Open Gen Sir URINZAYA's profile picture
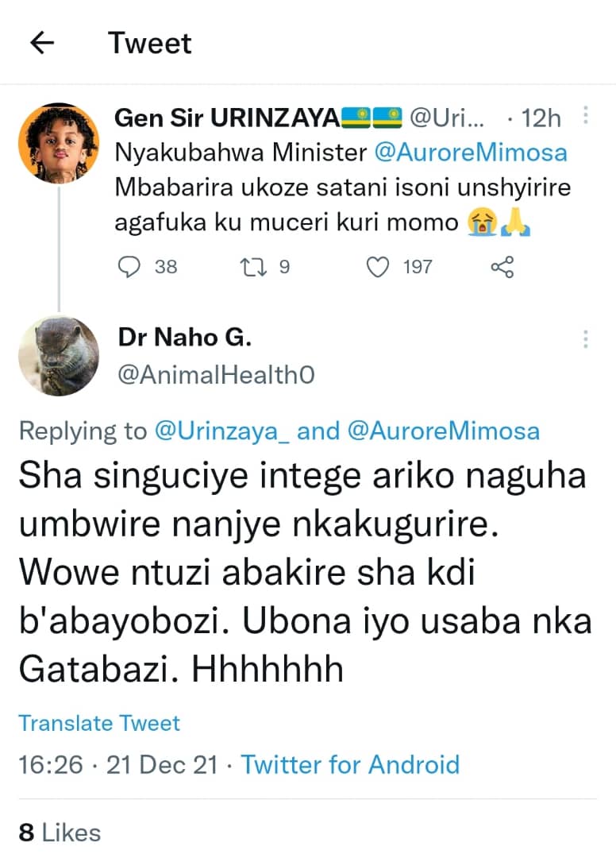Image resolution: width=616 pixels, height=858 pixels. pos(58,144)
